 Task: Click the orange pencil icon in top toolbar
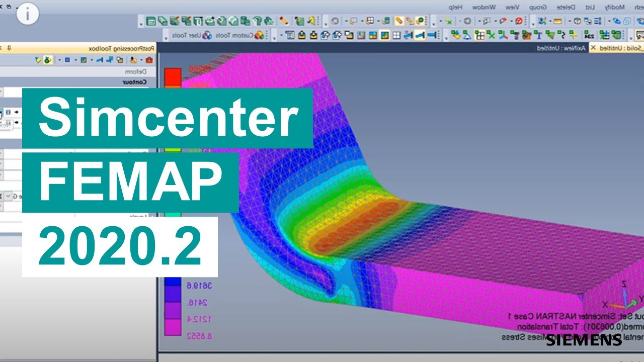pos(284,21)
